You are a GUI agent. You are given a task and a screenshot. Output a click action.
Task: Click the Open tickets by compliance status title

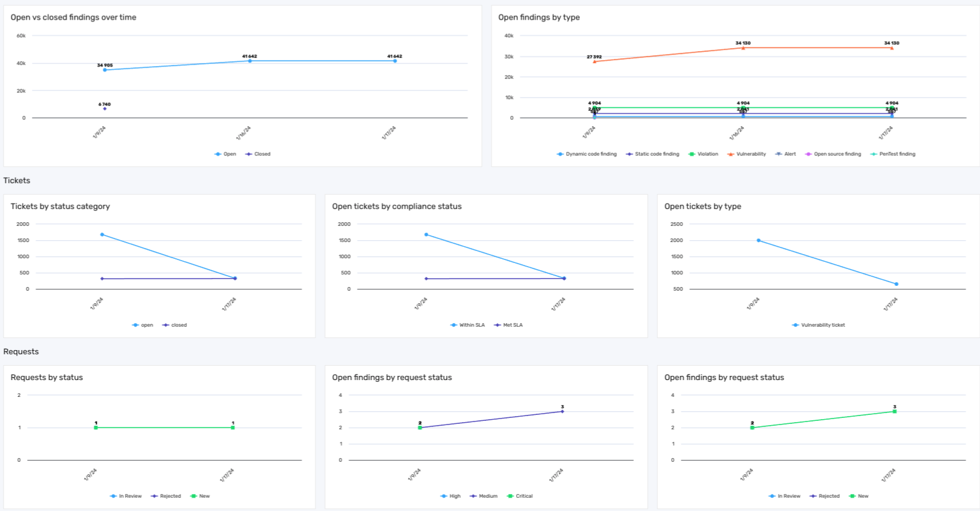coord(397,207)
